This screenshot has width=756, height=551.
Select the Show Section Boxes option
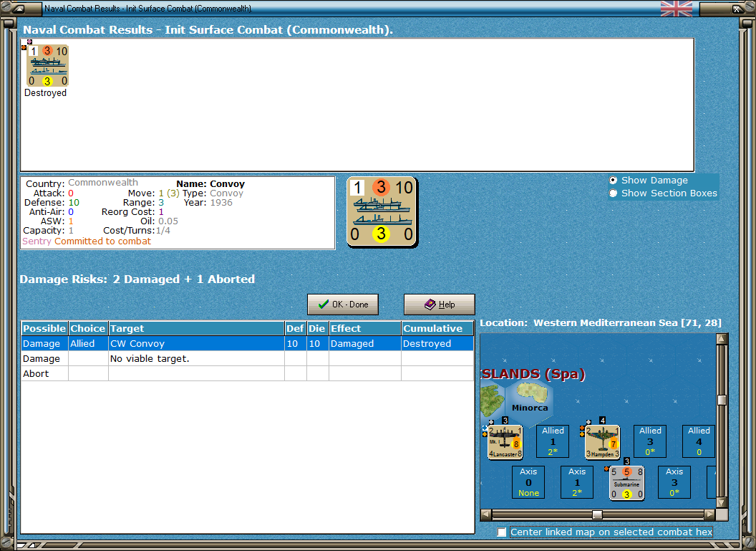tap(614, 193)
